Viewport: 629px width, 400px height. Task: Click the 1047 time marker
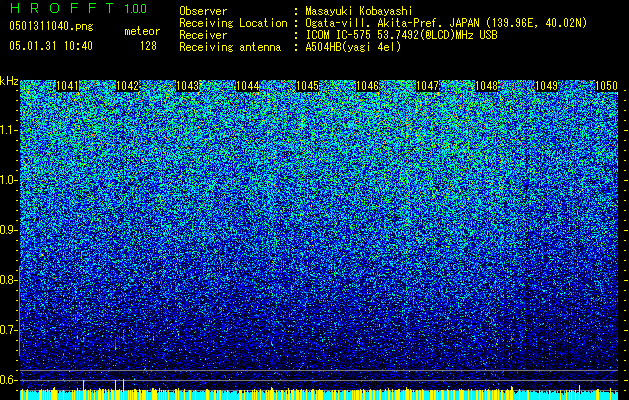427,86
